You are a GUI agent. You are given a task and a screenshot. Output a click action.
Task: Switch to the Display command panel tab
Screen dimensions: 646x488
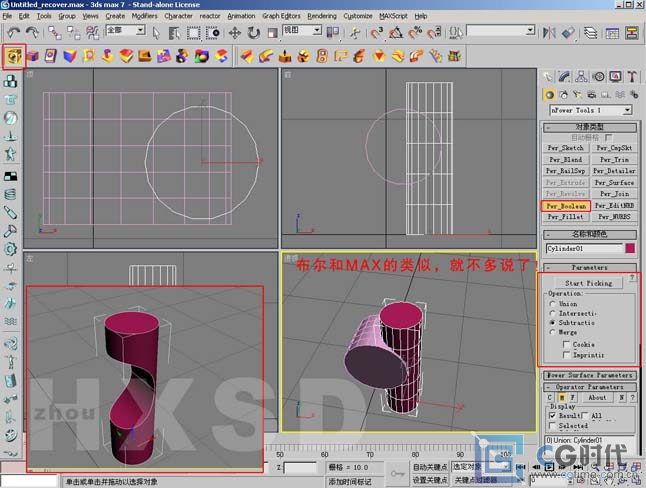tap(615, 77)
